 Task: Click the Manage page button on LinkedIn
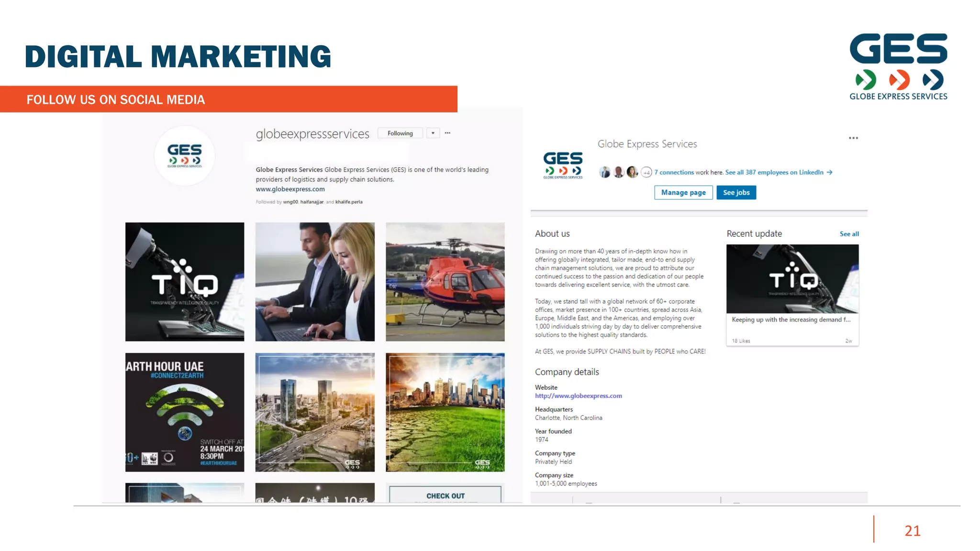[x=683, y=193]
